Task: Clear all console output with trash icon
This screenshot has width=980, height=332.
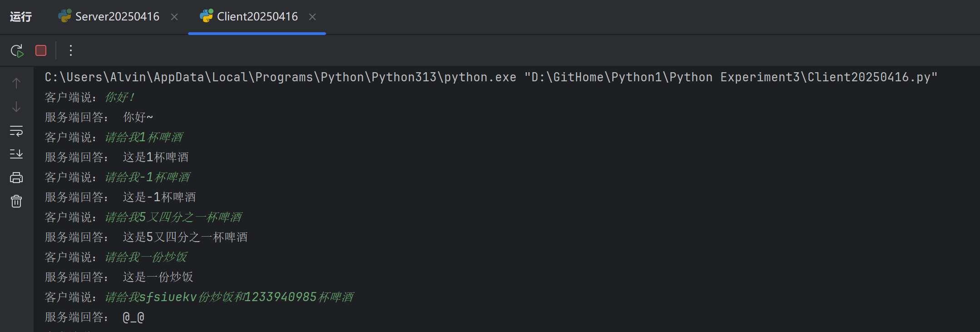Action: pyautogui.click(x=16, y=201)
